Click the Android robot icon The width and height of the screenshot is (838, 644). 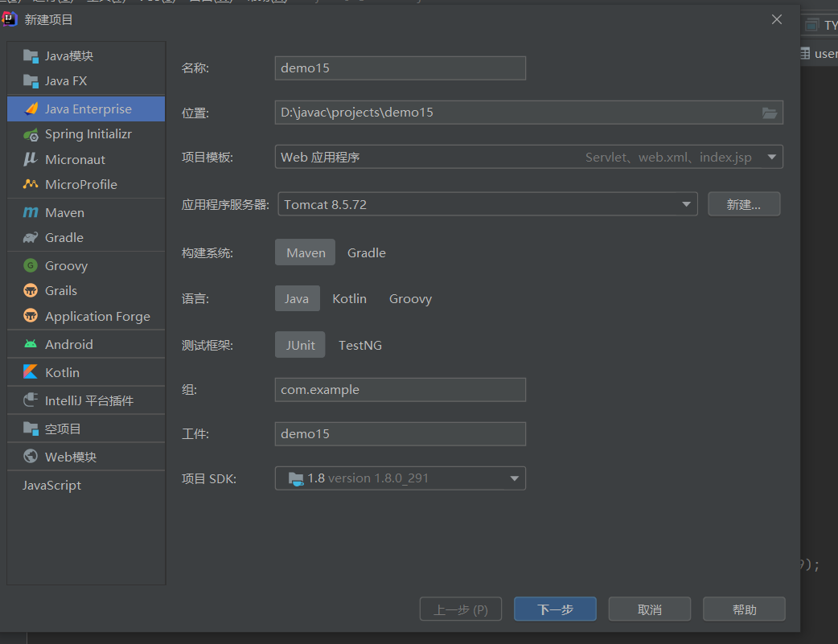[x=31, y=344]
